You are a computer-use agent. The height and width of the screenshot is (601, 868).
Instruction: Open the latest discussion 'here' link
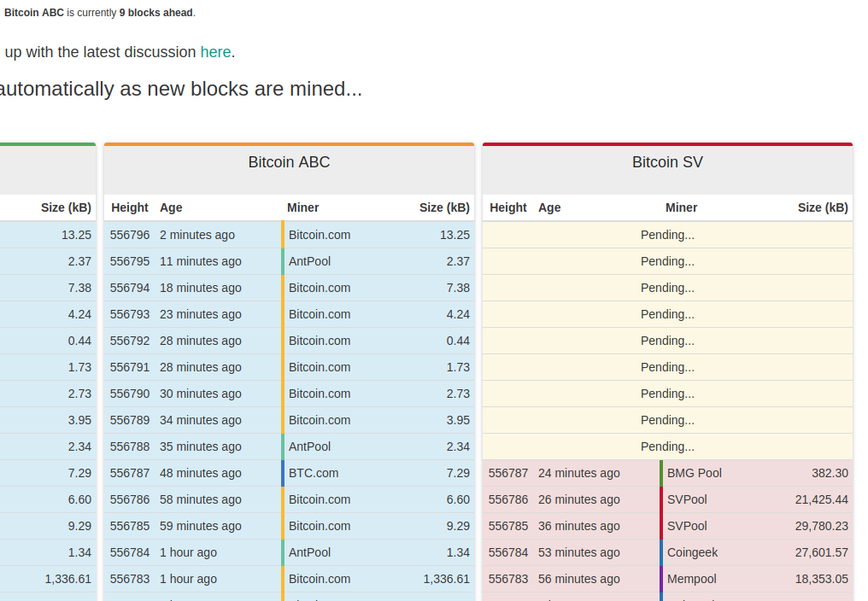215,52
